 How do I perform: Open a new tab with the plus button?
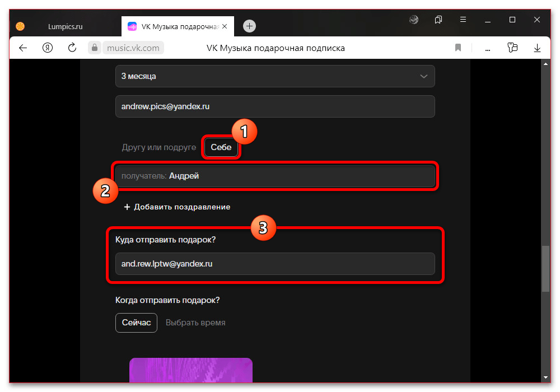(x=249, y=26)
